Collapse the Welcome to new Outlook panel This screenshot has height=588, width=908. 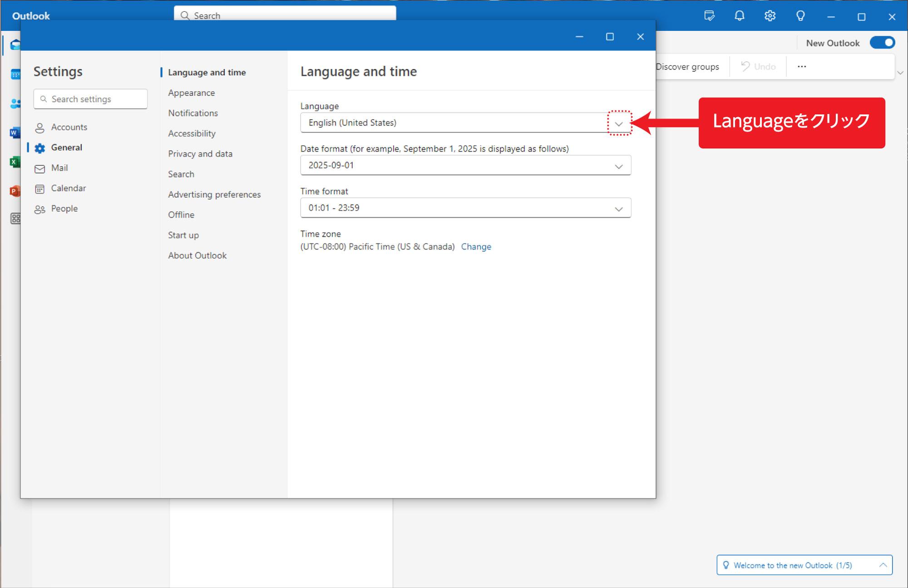tap(883, 565)
